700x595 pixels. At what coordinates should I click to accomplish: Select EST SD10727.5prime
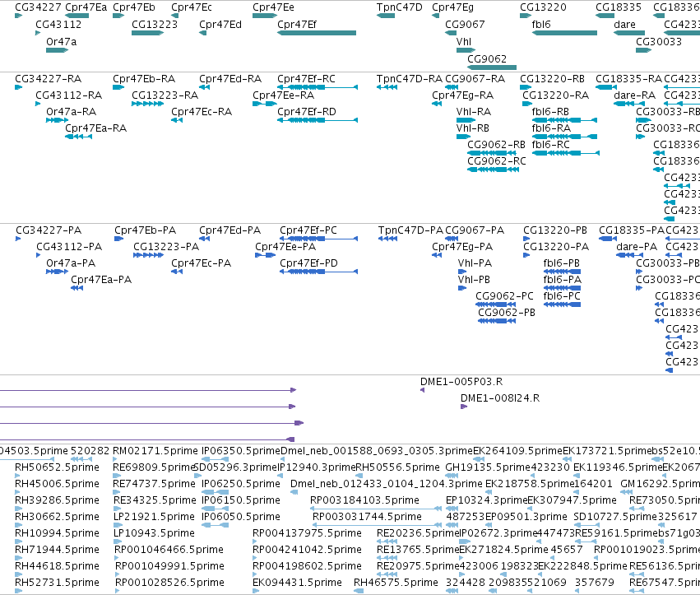pos(586,525)
